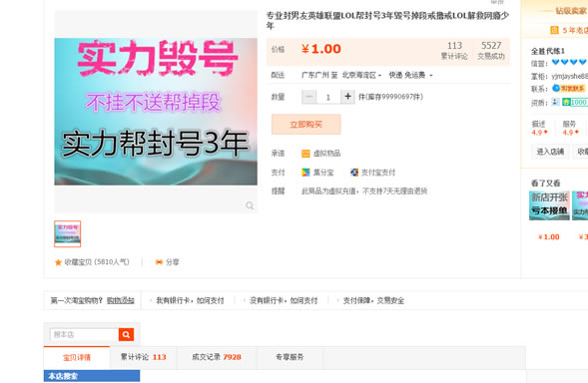
Task: Click the 本店搜索 blue header bar
Action: (92, 376)
